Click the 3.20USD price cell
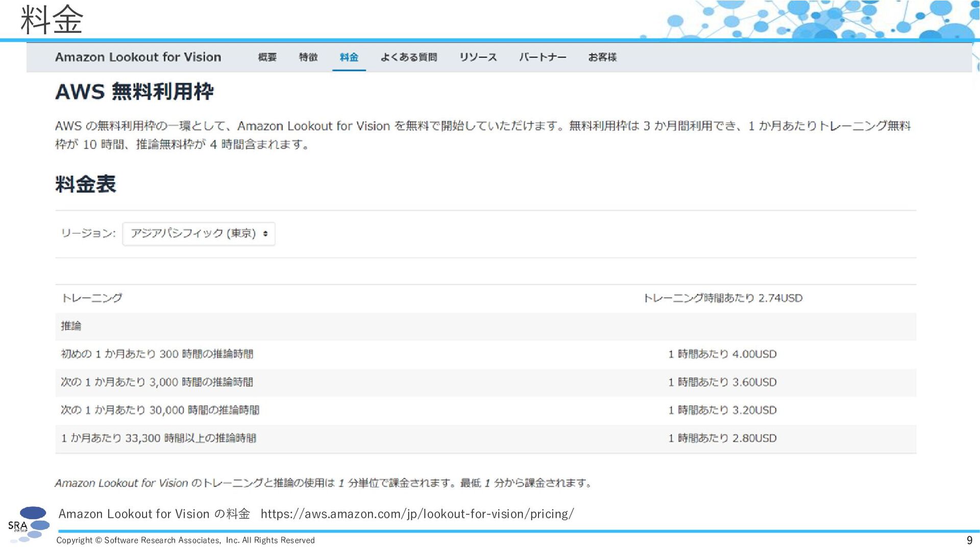The image size is (980, 551). [722, 410]
